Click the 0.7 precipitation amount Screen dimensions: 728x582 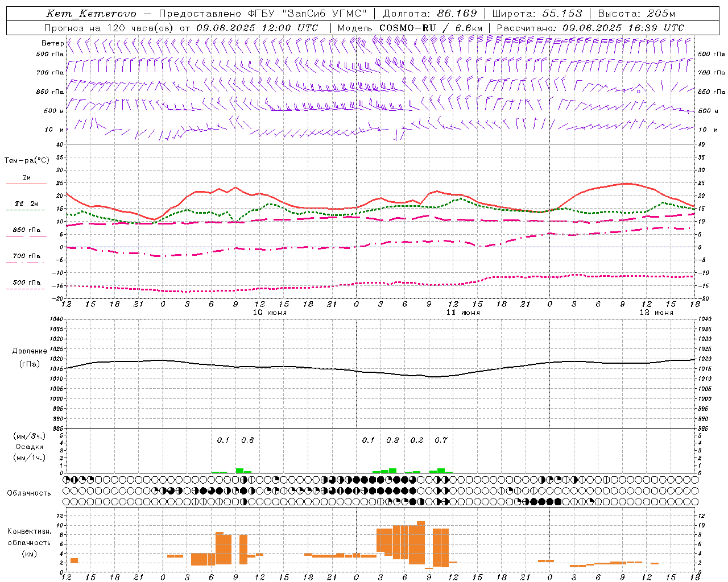[441, 440]
